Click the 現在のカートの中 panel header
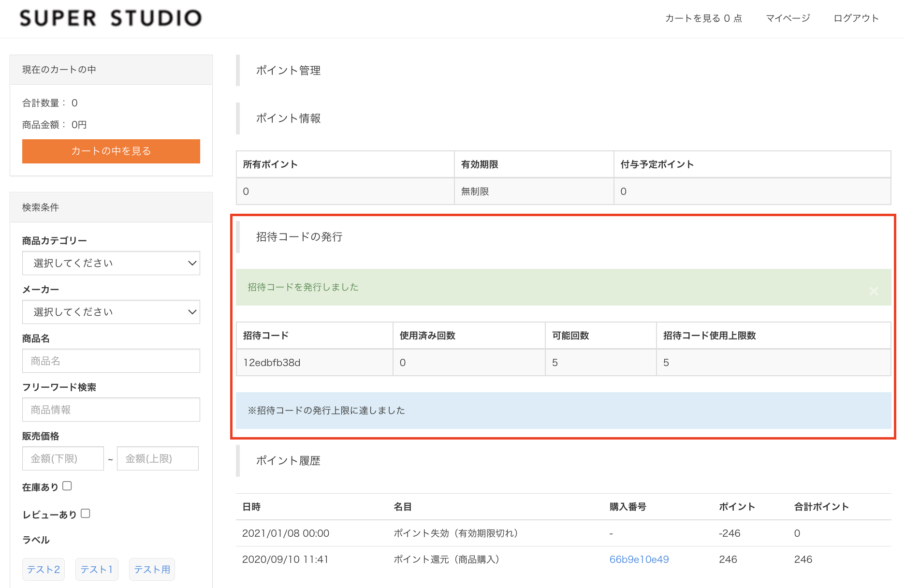The image size is (905, 588). point(111,70)
